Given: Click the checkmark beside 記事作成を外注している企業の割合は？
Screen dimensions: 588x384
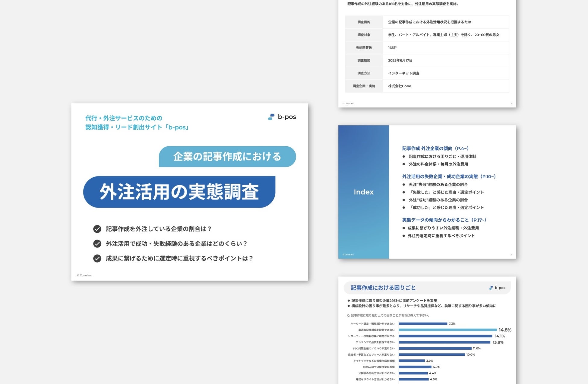Looking at the screenshot, I should (97, 229).
